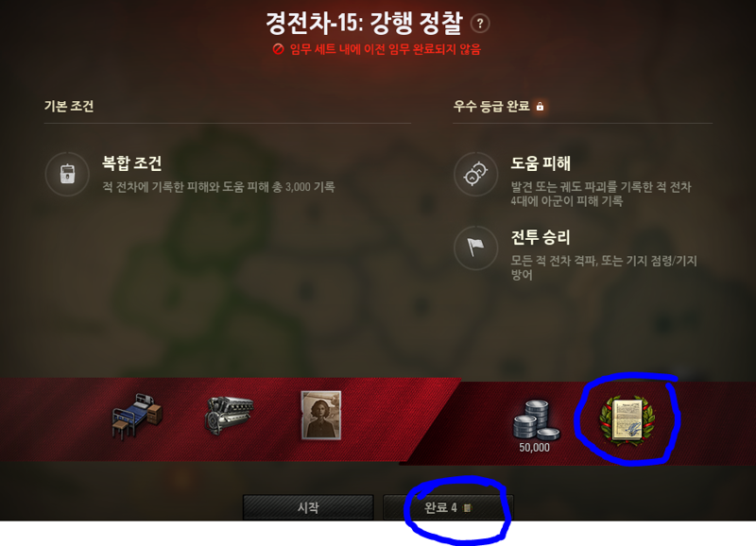
Task: Click the 도움 피해 assist damage icon
Action: (475, 174)
